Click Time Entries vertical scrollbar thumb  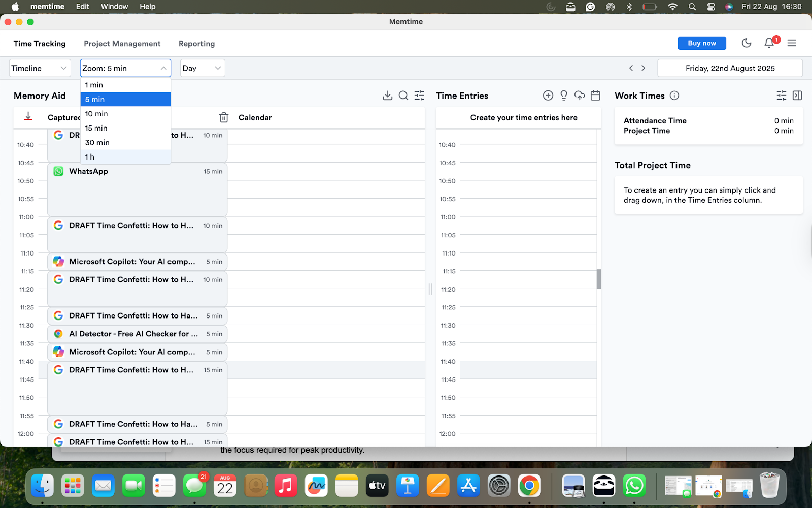tap(599, 279)
